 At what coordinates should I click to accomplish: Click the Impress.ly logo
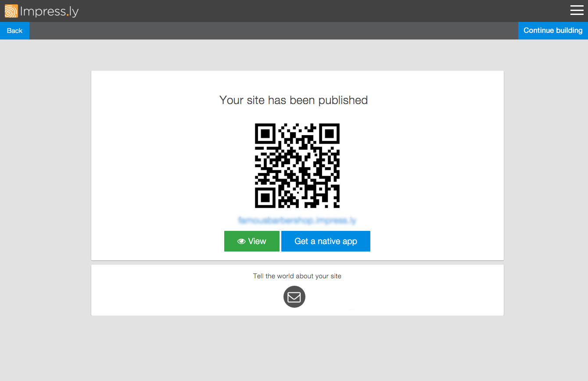[42, 11]
